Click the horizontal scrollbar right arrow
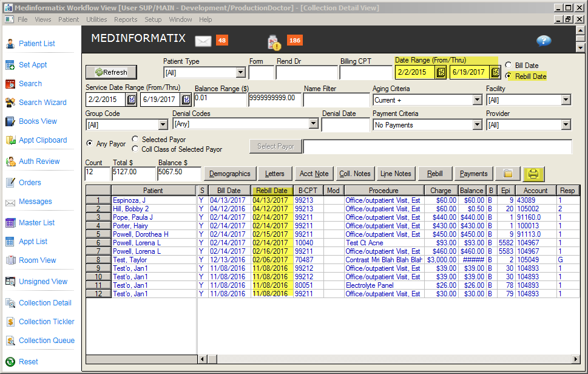The width and height of the screenshot is (588, 374). (576, 359)
